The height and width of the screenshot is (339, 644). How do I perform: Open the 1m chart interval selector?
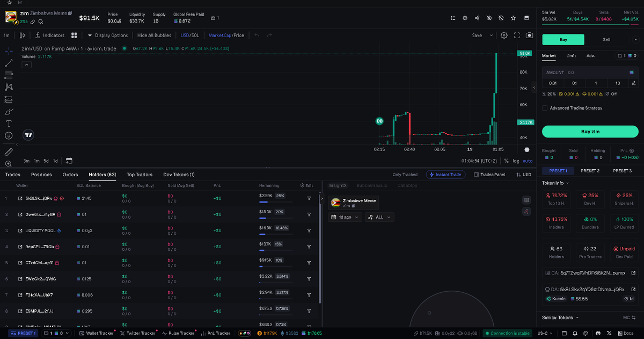[6, 35]
